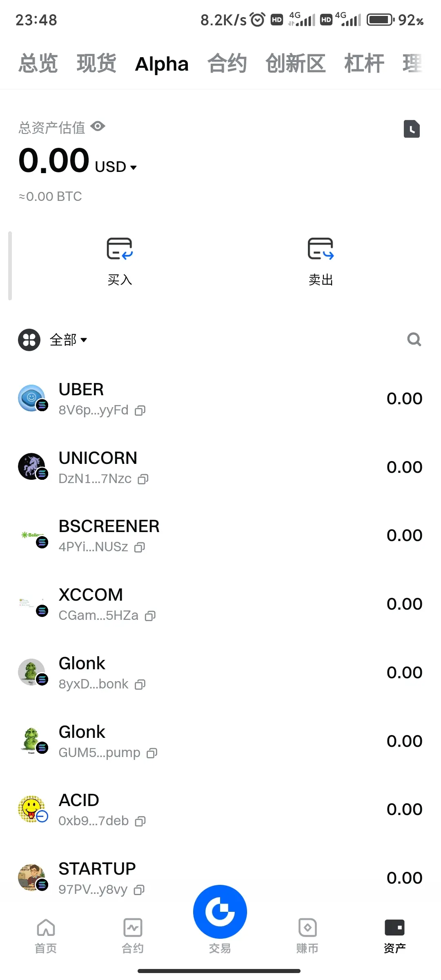Switch to the 现货 tab
The image size is (441, 980).
[96, 64]
